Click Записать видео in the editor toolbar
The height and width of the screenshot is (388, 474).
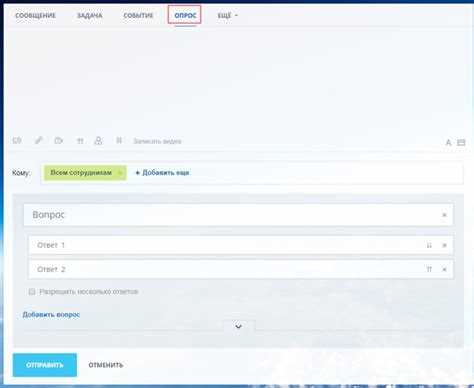click(x=157, y=141)
